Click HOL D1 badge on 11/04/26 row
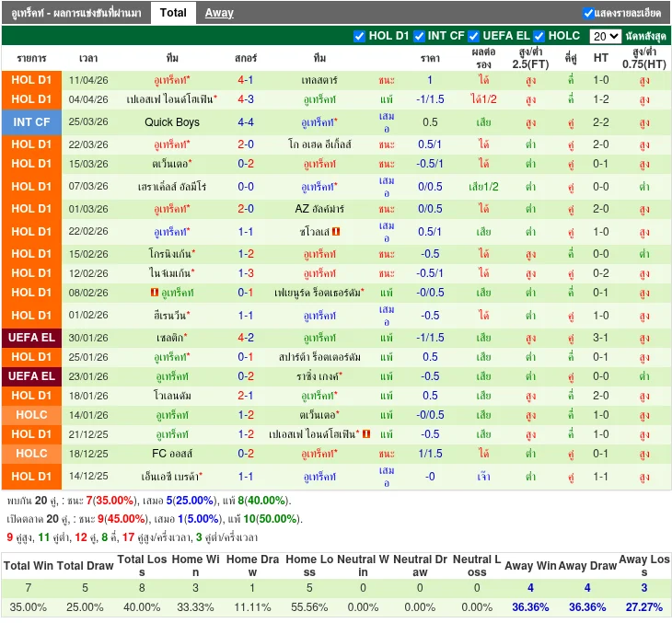The width and height of the screenshot is (672, 623). (32, 80)
